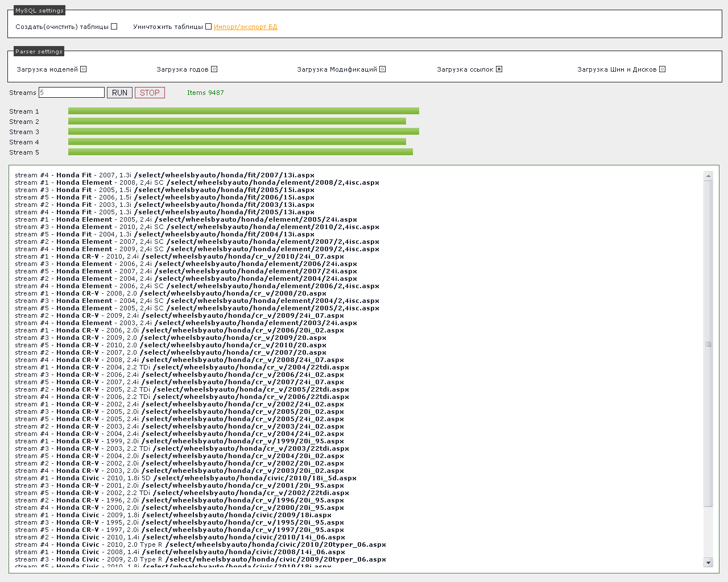The width and height of the screenshot is (728, 582).
Task: Click log line Honda CR-V 2008, 2.0
Action: (x=171, y=293)
